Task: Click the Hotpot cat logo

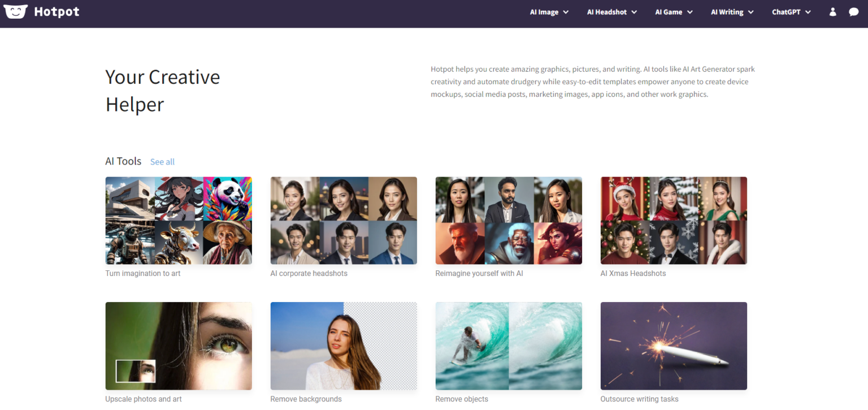Action: pyautogui.click(x=15, y=11)
